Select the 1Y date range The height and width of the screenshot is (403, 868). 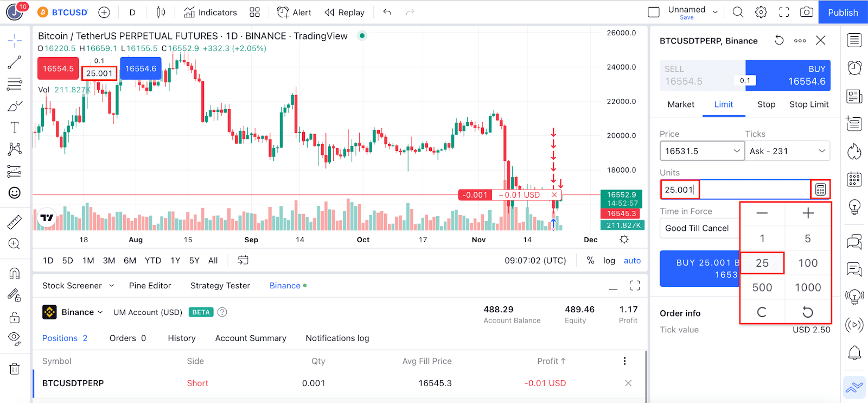(175, 261)
